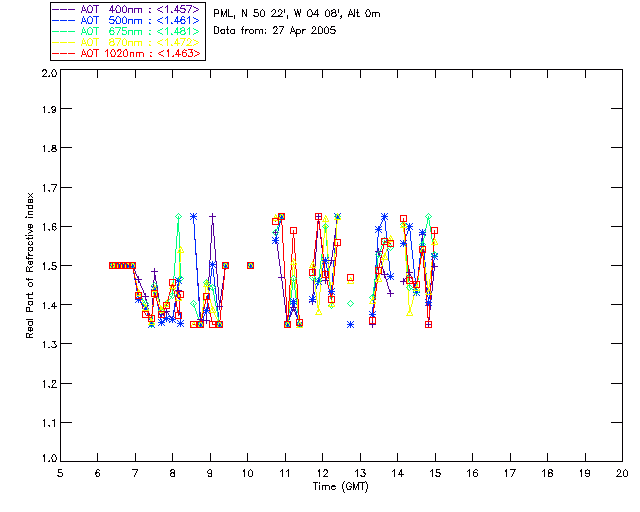
Task: Click the lone blue asterisk near 1.35 before 13 GMT
Action: tap(350, 325)
